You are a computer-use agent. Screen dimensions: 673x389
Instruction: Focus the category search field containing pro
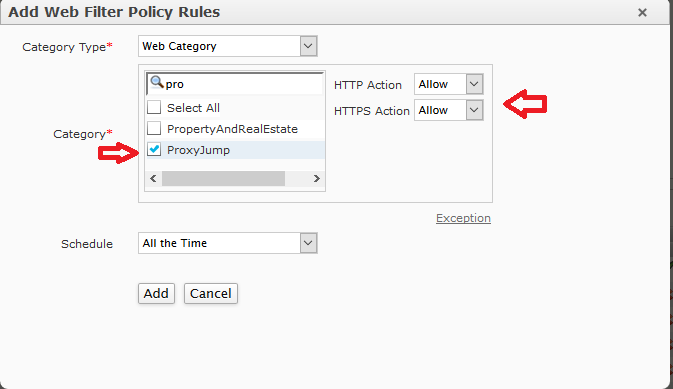click(x=235, y=83)
